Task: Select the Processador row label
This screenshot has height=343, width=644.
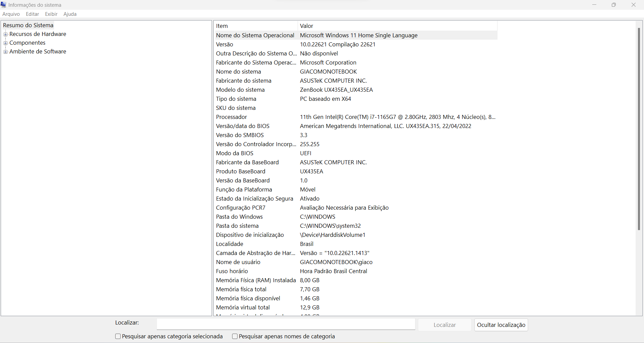Action: (231, 117)
